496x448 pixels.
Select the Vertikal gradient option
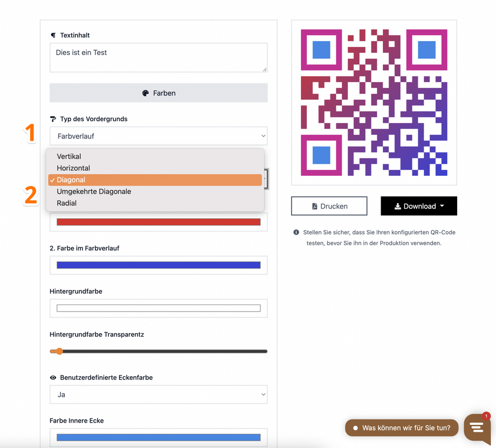(69, 156)
